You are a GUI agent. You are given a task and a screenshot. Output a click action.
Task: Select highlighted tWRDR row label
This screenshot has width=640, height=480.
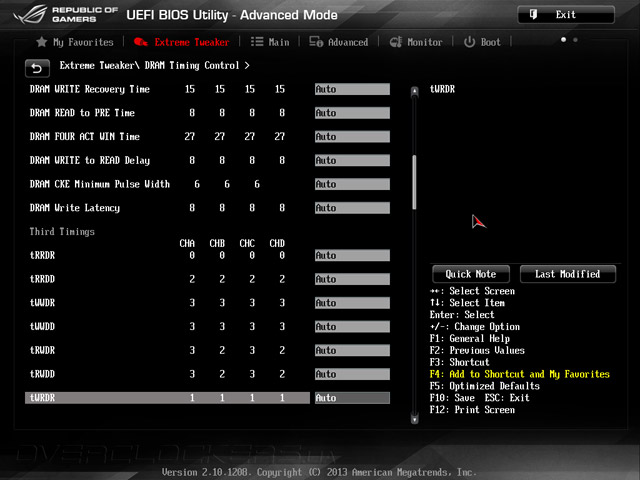tap(42, 398)
